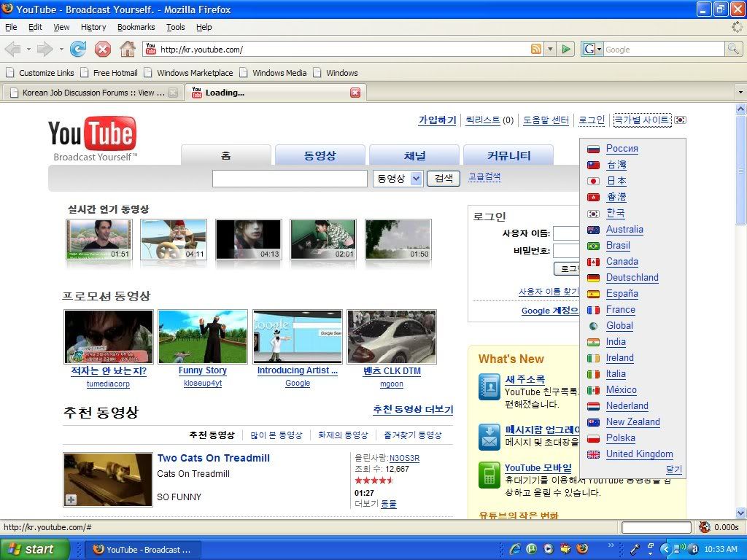Click the Firefox Reload page icon
This screenshot has height=560, width=747.
(78, 50)
